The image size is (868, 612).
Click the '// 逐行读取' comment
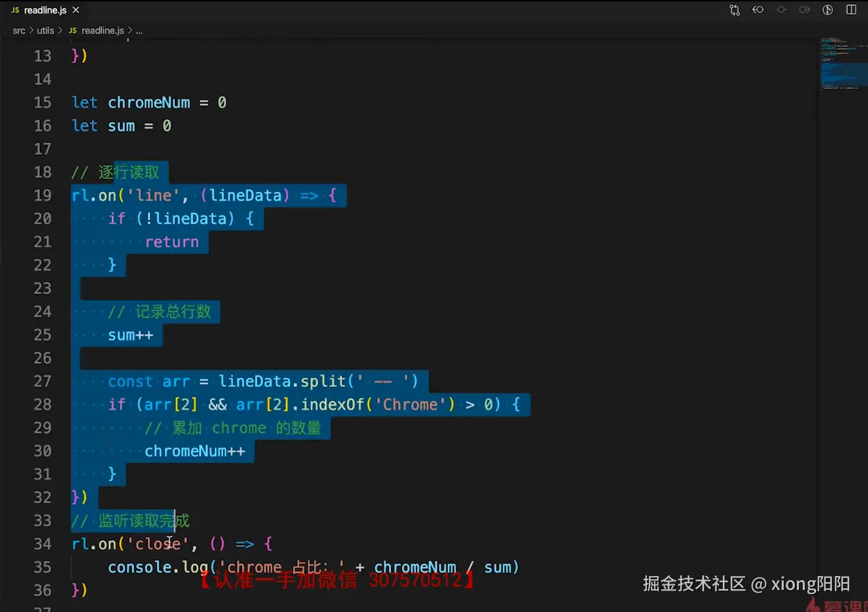[115, 173]
